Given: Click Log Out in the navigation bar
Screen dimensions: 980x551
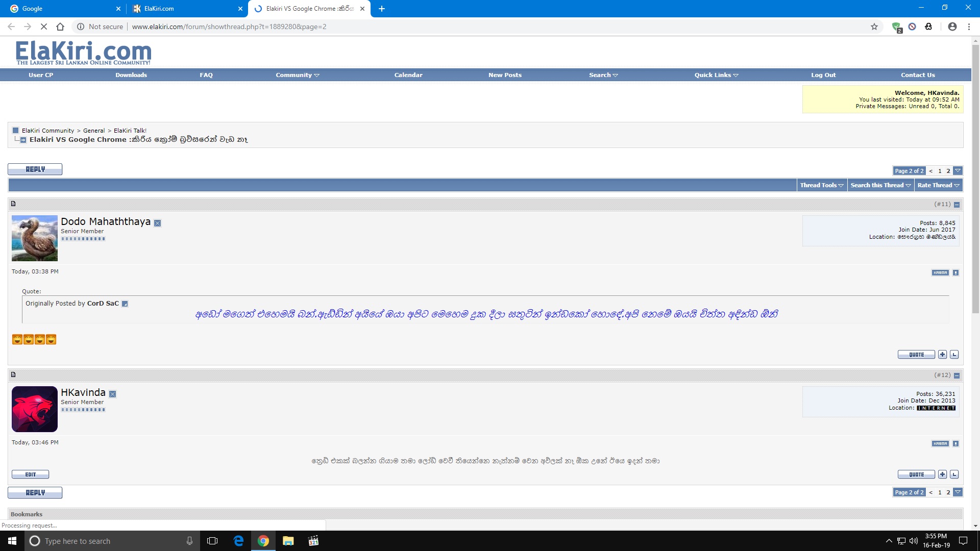Looking at the screenshot, I should [x=823, y=75].
